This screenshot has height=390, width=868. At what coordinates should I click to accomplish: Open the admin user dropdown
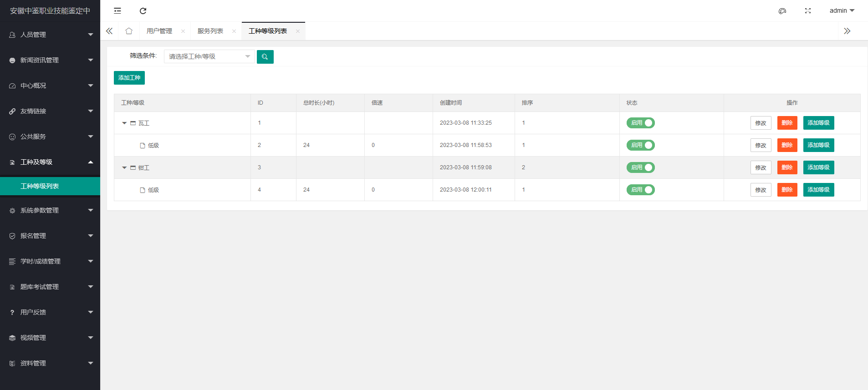[842, 10]
